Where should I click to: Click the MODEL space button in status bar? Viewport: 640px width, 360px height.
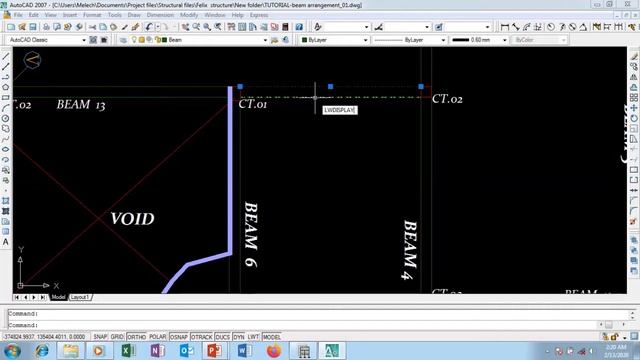[271, 337]
